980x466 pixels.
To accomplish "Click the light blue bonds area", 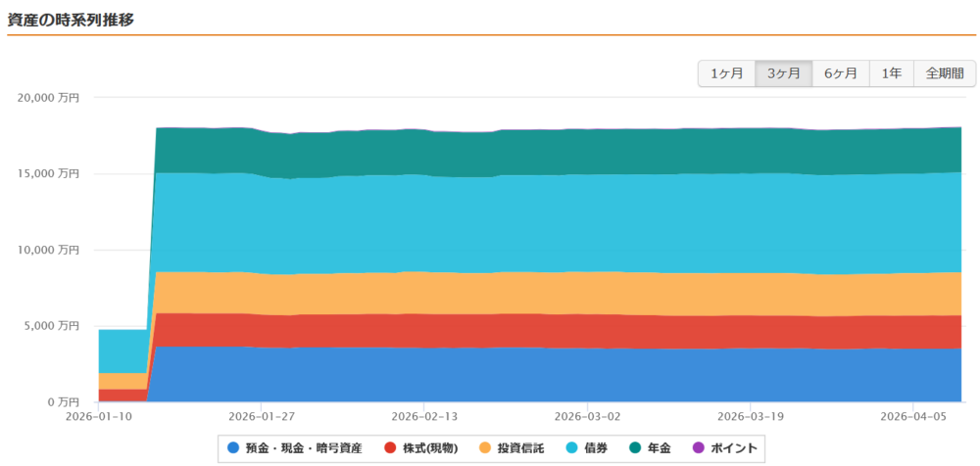I will point(549,222).
